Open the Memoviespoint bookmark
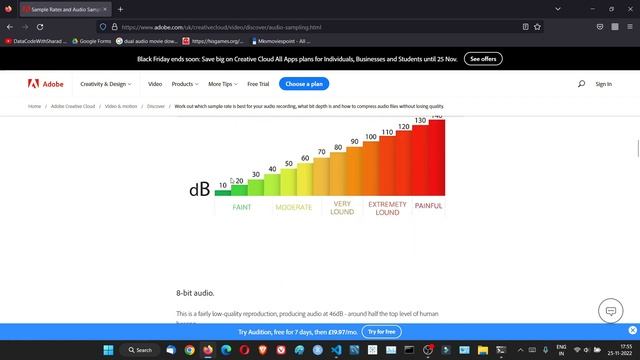The image size is (640, 360). 281,41
